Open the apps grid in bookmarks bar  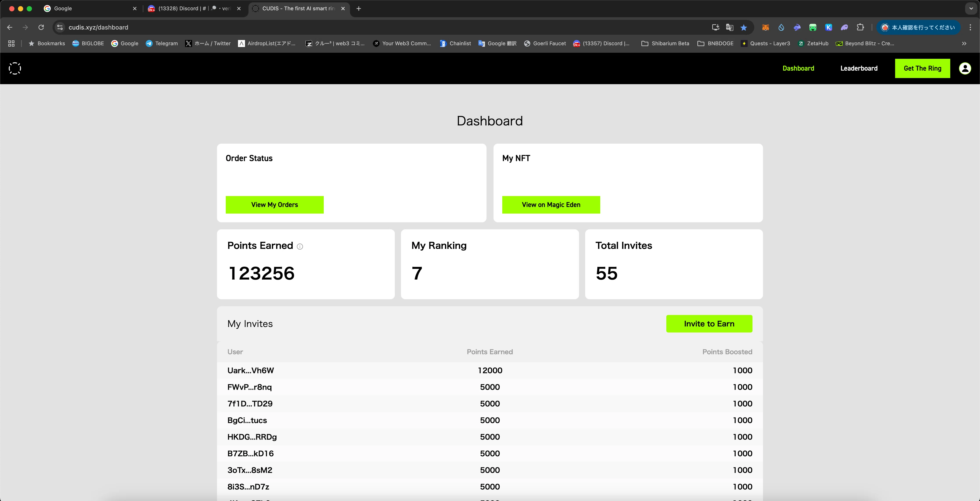(11, 43)
